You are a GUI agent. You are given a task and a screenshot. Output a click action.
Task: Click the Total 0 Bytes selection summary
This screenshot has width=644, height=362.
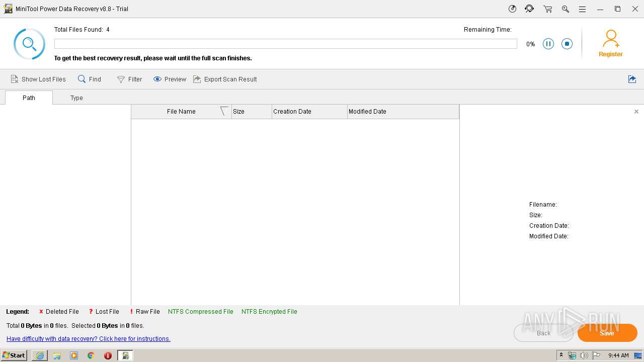tap(75, 326)
